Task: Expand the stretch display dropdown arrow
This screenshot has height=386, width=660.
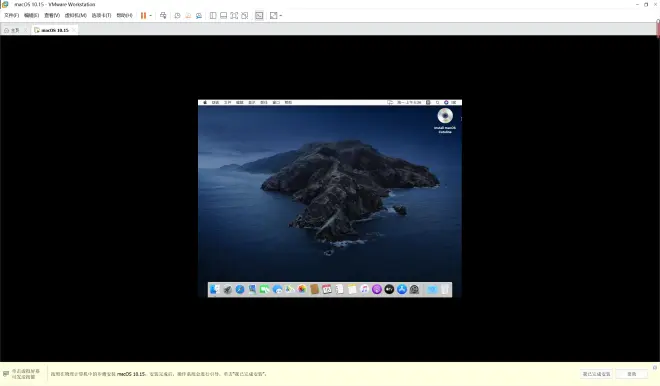Action: pyautogui.click(x=281, y=16)
